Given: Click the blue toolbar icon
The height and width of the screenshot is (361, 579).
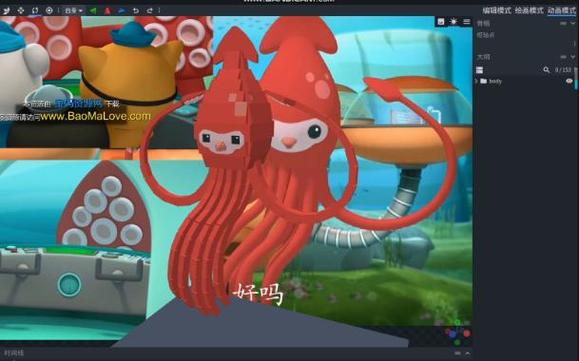Looking at the screenshot, I should 121,11.
